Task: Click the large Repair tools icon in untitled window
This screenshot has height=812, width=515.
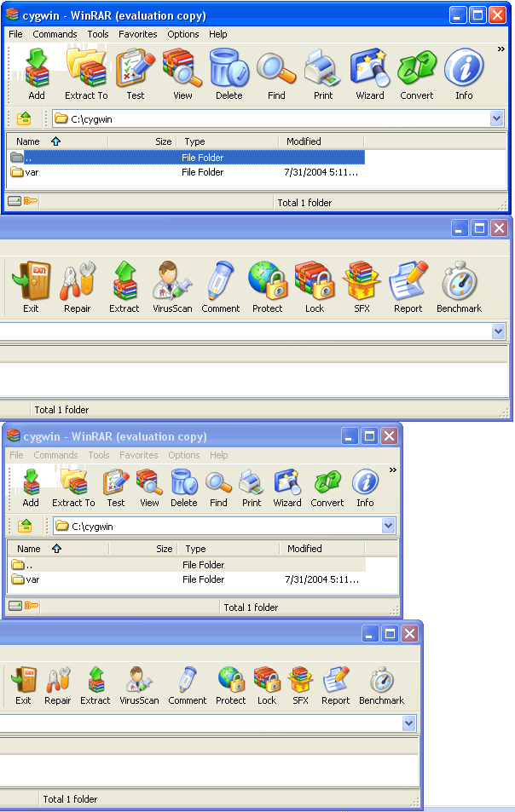Action: pyautogui.click(x=78, y=280)
